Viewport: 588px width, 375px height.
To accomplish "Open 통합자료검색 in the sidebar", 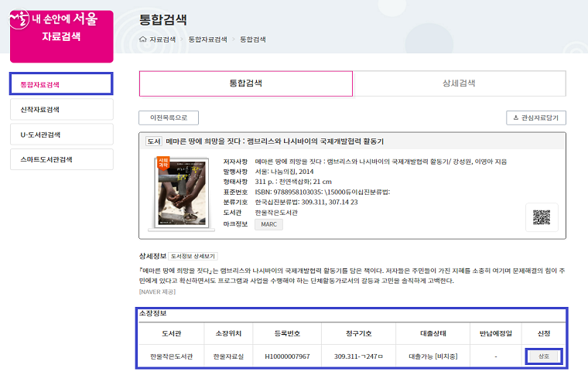I will pos(61,84).
